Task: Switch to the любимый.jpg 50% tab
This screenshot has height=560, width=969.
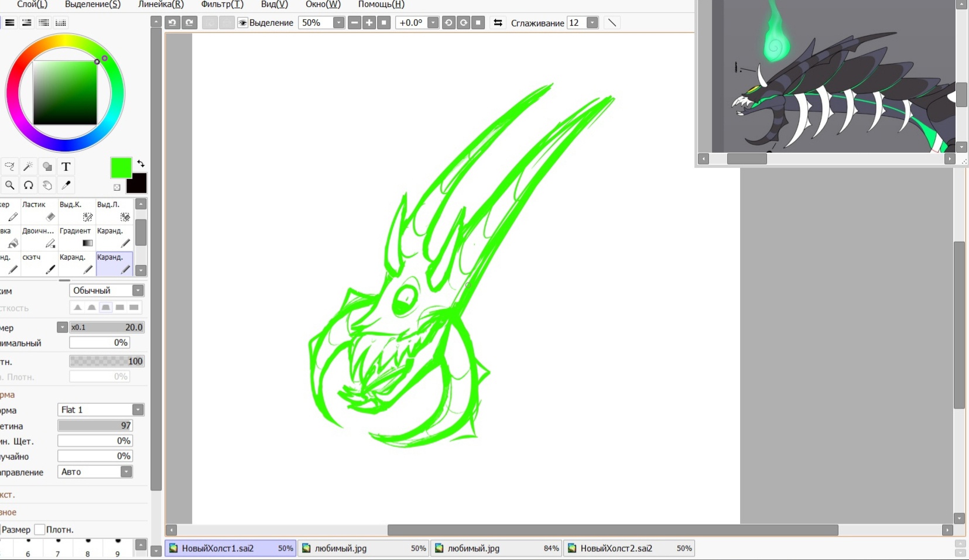Action: coord(363,548)
